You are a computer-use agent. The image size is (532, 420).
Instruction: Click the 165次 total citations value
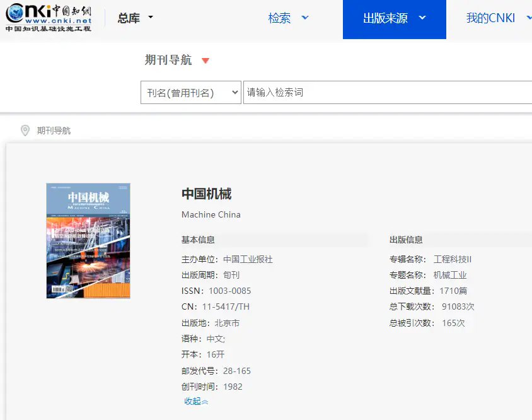453,323
